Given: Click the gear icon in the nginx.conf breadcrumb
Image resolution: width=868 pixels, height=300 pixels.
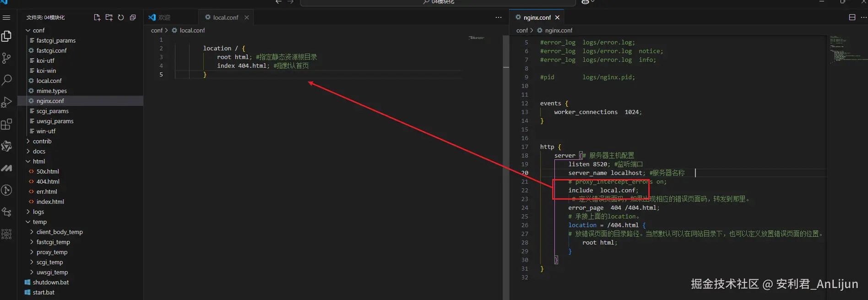Looking at the screenshot, I should click(x=540, y=30).
